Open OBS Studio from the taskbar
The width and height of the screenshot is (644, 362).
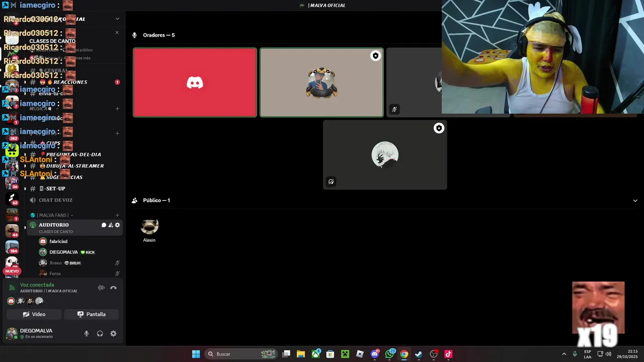tap(434, 354)
